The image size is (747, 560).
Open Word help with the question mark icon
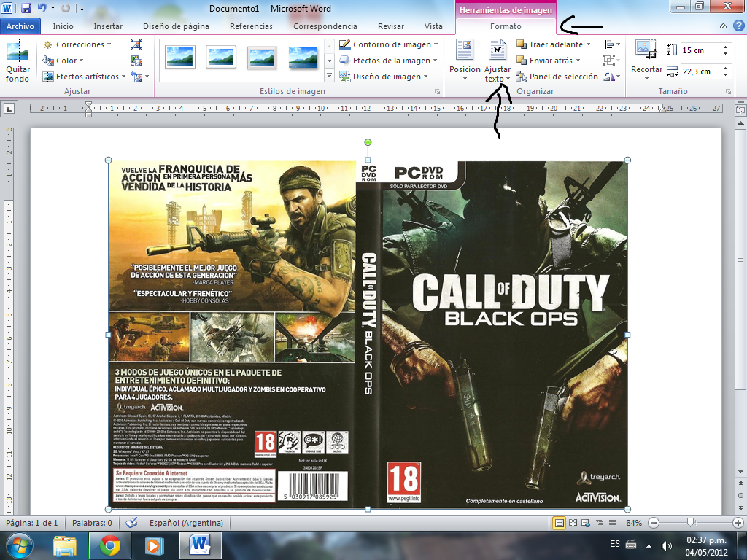[738, 26]
